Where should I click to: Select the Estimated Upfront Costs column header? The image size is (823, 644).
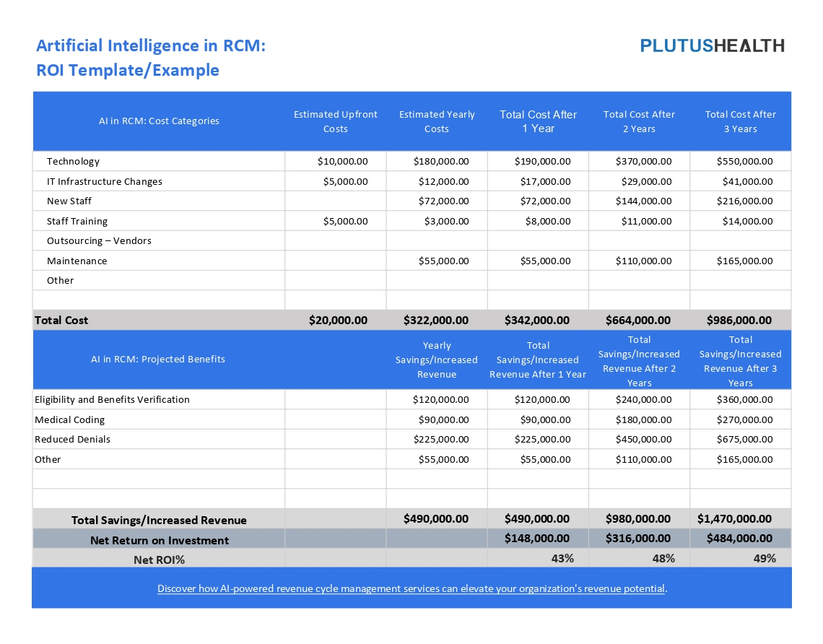click(x=336, y=121)
